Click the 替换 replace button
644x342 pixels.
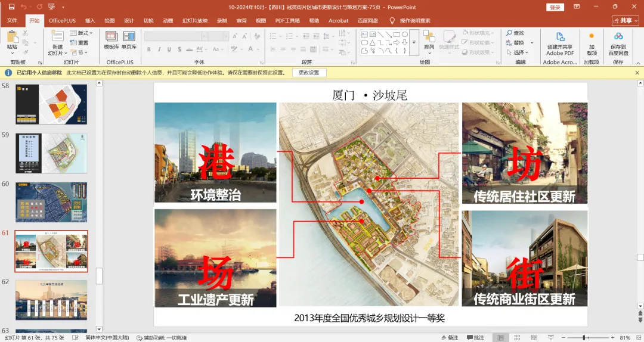click(516, 43)
